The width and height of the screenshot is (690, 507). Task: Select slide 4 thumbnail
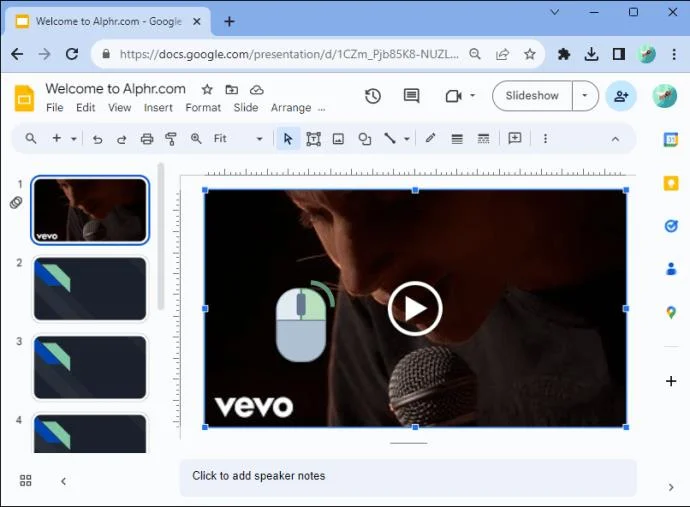point(90,434)
